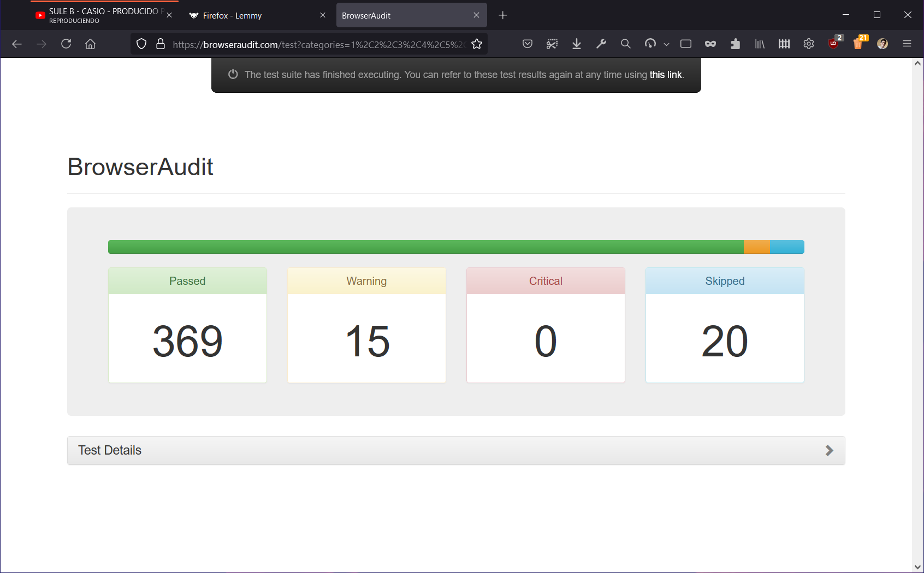Viewport: 924px width, 573px height.
Task: Open developer tools wrench
Action: point(601,44)
